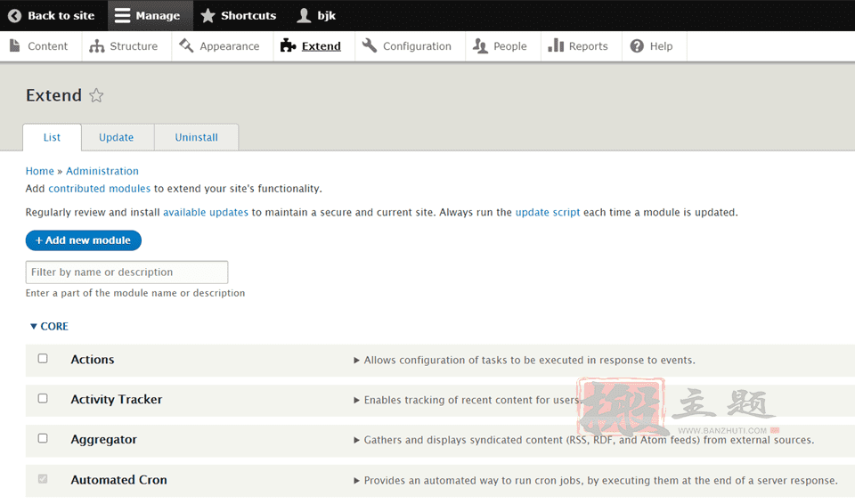The width and height of the screenshot is (855, 504).
Task: Click the Content page icon
Action: [x=15, y=45]
